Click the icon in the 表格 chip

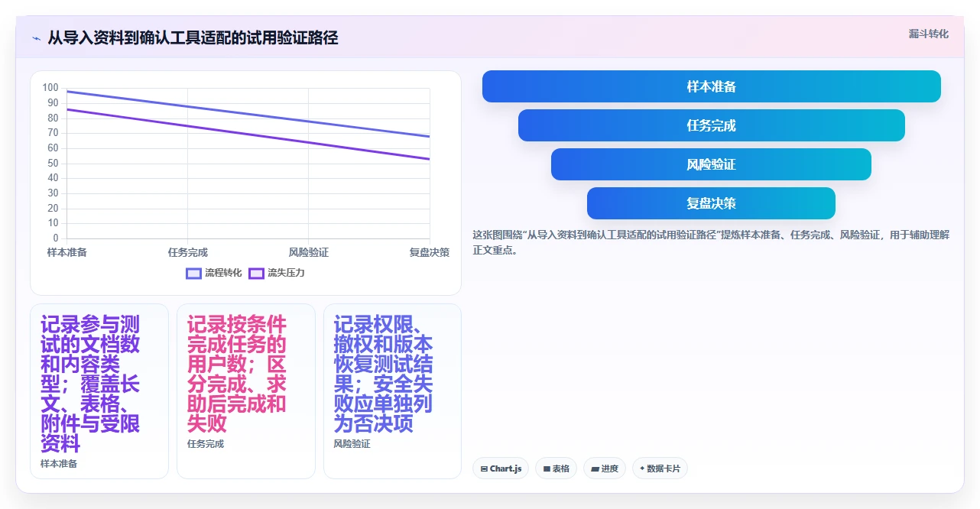coord(547,468)
